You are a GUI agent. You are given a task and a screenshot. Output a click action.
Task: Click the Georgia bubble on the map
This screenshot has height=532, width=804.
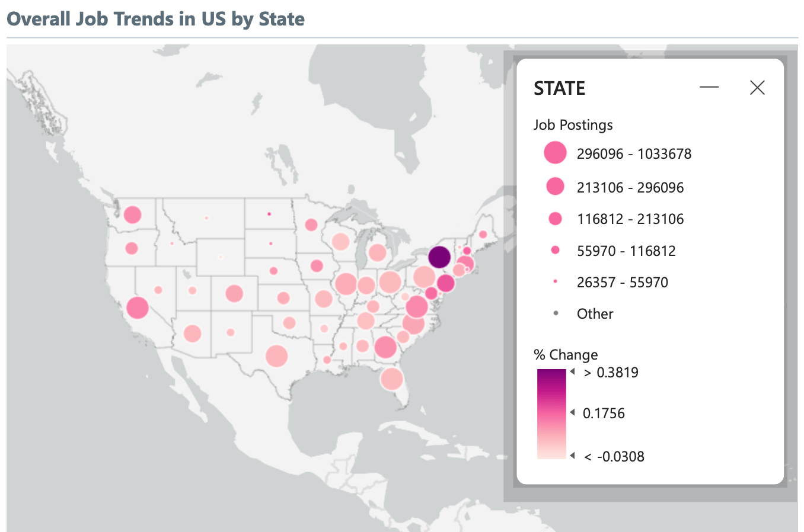pyautogui.click(x=385, y=347)
